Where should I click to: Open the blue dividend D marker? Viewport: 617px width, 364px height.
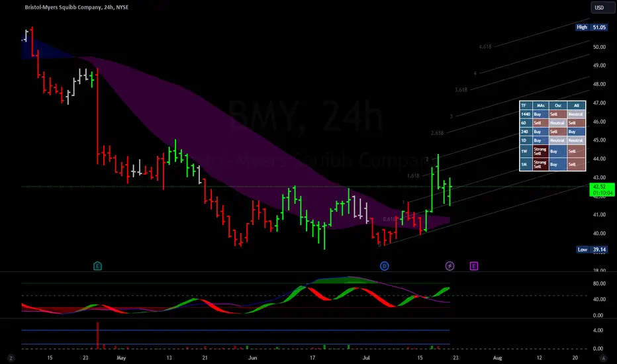pyautogui.click(x=385, y=266)
